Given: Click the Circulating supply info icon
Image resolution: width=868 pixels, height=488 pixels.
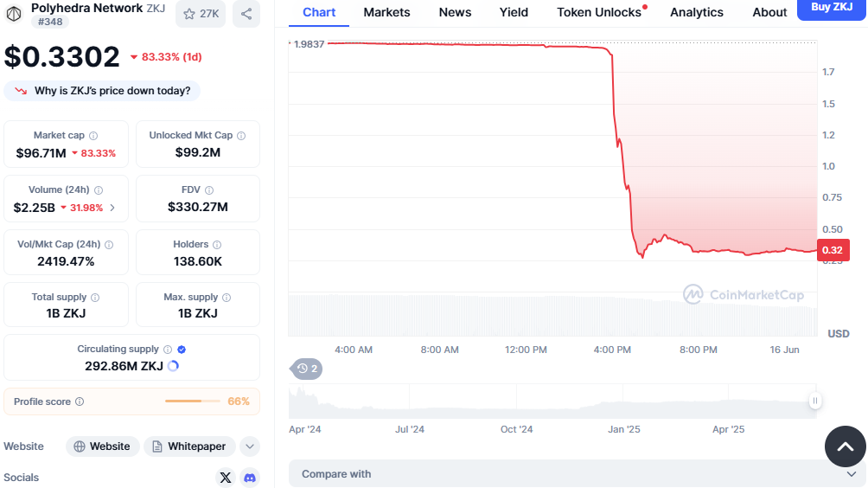Looking at the screenshot, I should (x=168, y=350).
